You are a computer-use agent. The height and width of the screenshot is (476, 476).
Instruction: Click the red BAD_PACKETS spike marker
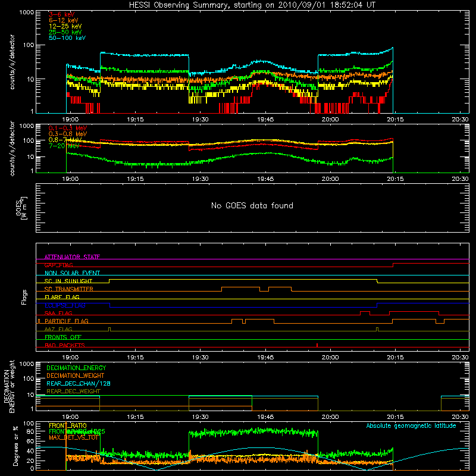[x=317, y=345]
